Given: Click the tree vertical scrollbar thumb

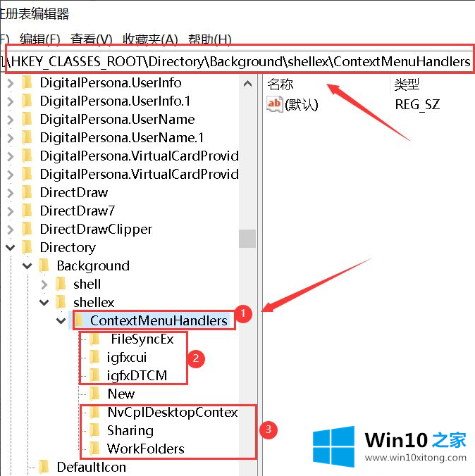Looking at the screenshot, I should pos(247,239).
